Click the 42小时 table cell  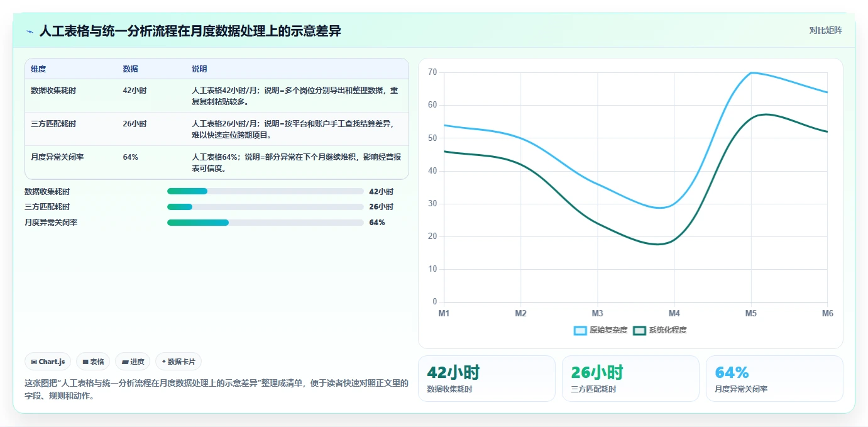[135, 91]
